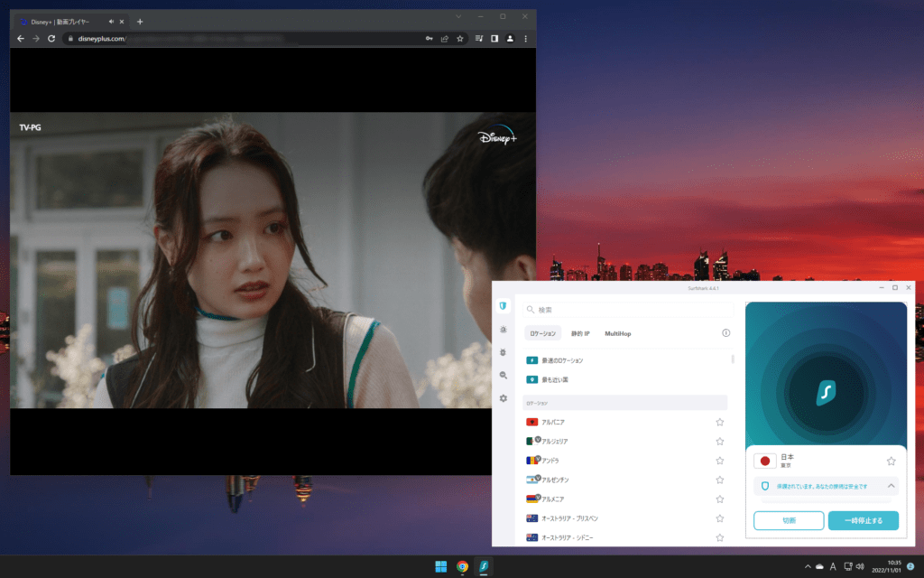Switch to the ロケーション tab
Image resolution: width=924 pixels, height=578 pixels.
click(542, 333)
